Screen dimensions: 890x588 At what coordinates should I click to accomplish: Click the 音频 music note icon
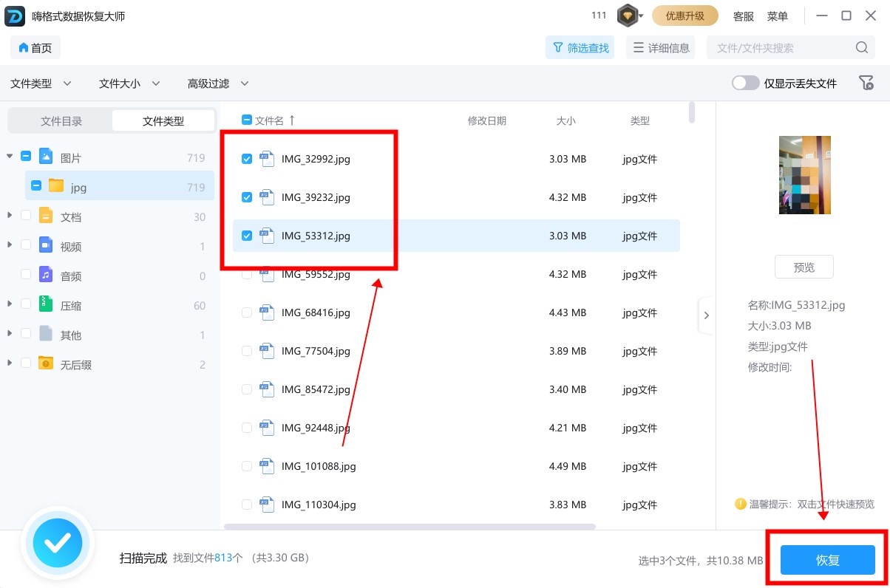[x=46, y=274]
